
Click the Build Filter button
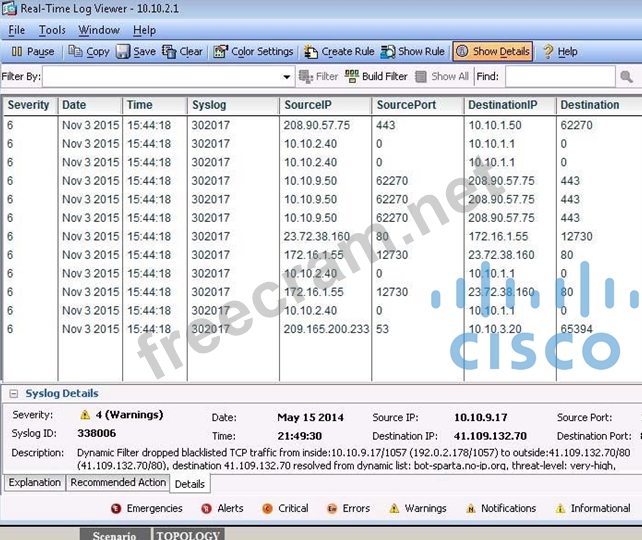tap(376, 77)
